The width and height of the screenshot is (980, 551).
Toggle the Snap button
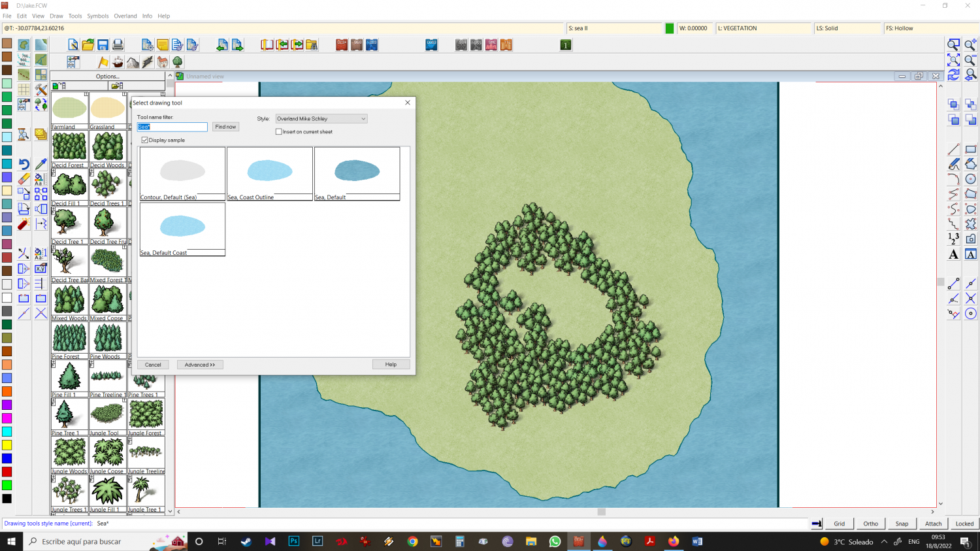[x=902, y=524]
